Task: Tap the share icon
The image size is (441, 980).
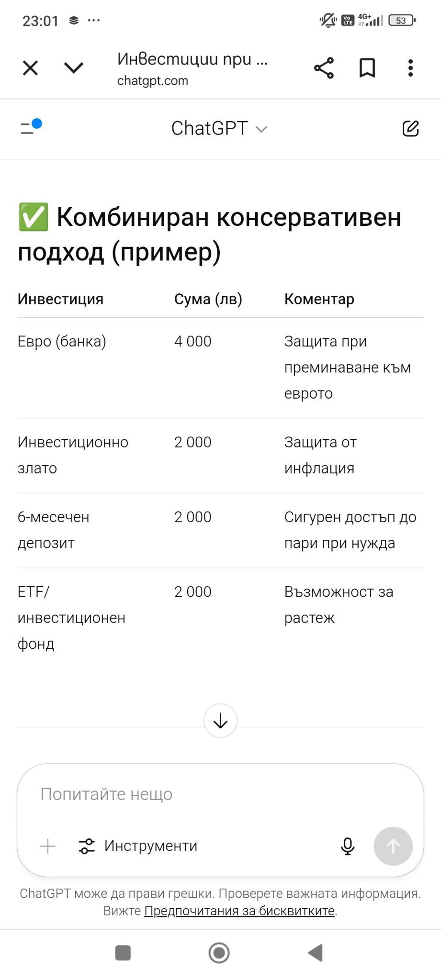Action: point(324,68)
